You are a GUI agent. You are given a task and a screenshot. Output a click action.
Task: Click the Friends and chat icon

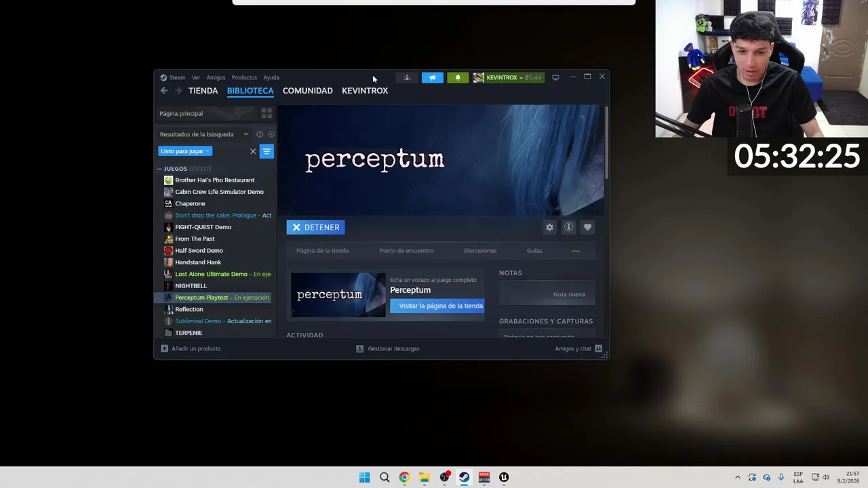pos(598,348)
